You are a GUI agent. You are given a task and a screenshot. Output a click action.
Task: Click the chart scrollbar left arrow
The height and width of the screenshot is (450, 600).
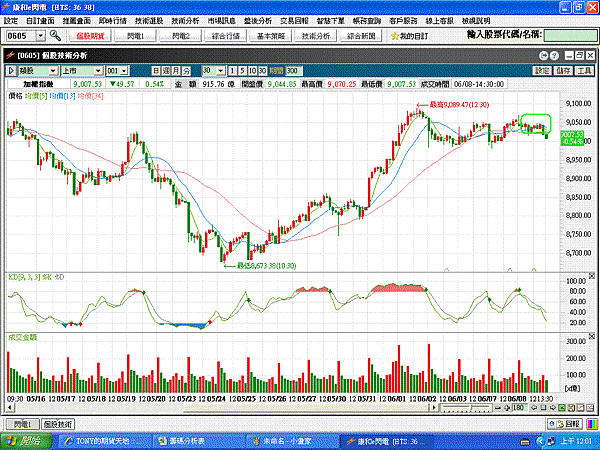[10, 408]
